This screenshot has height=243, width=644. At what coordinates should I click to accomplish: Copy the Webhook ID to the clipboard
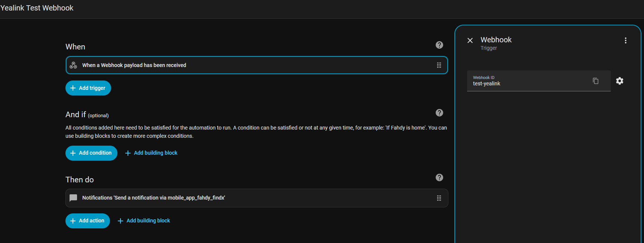[x=595, y=81]
